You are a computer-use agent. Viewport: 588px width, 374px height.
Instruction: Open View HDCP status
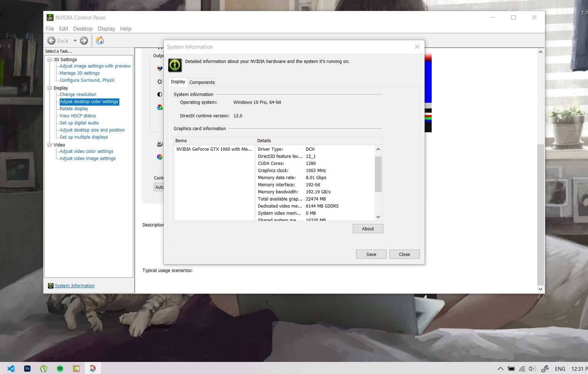coord(78,116)
